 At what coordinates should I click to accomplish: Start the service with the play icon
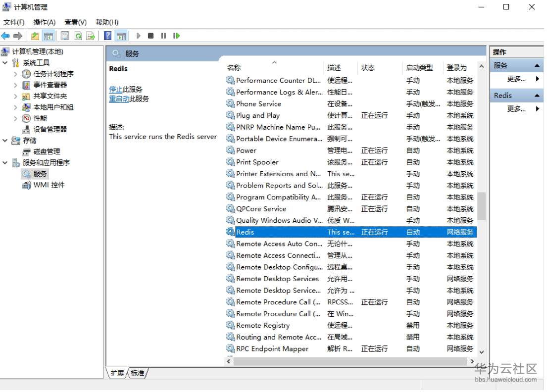[x=139, y=36]
